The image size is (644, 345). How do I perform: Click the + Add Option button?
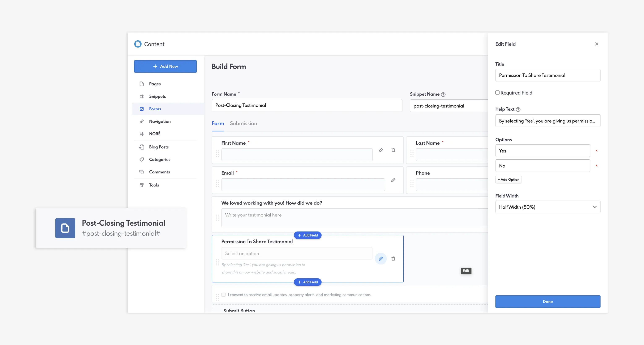coord(508,180)
